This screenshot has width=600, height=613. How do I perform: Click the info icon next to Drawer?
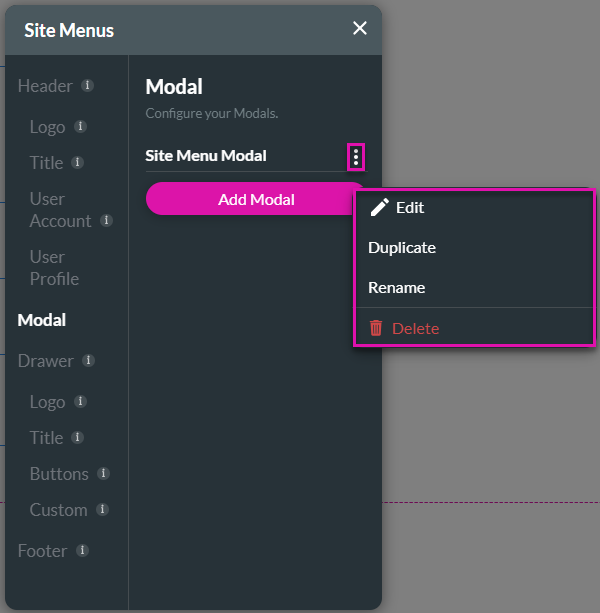point(88,360)
